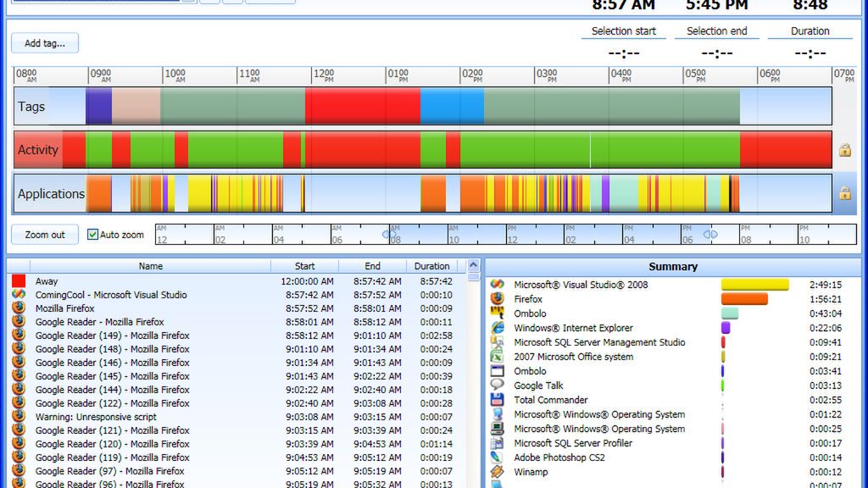Click Ombolo icon with 0:43:04 duration

[497, 313]
